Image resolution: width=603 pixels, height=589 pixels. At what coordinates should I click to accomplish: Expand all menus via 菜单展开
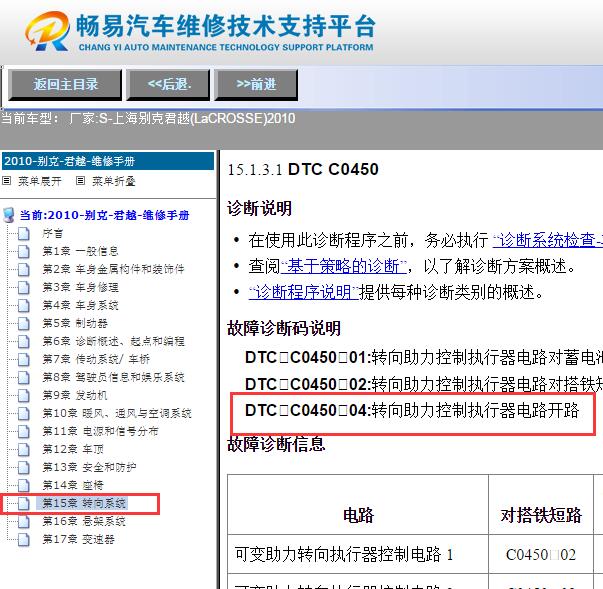click(x=40, y=181)
